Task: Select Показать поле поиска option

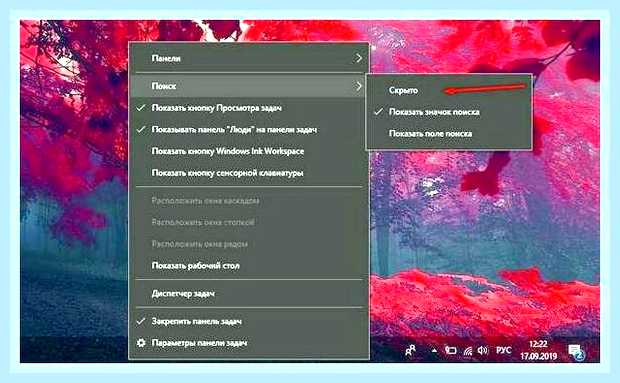Action: (449, 134)
